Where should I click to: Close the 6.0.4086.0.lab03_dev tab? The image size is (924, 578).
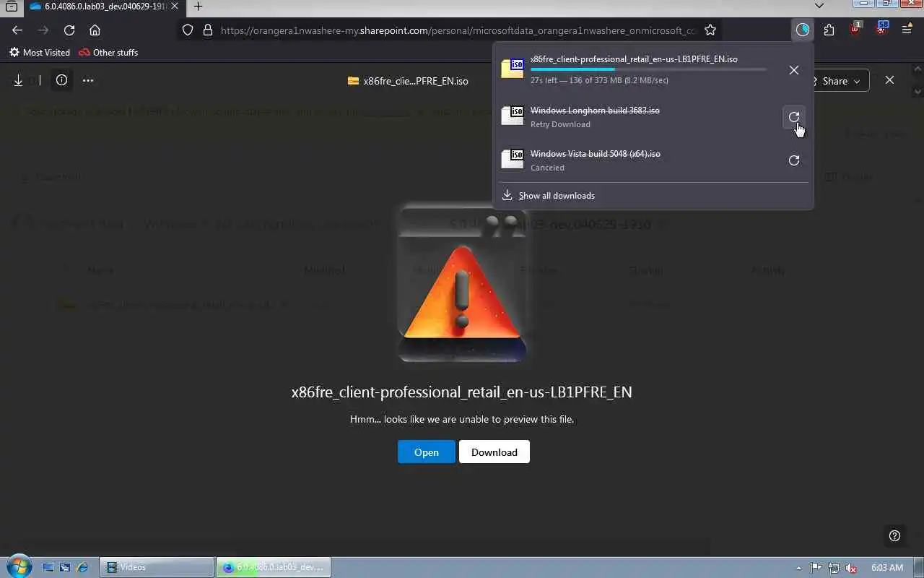pyautogui.click(x=174, y=7)
